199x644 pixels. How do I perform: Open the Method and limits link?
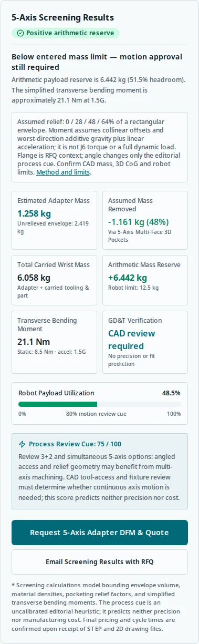[63, 172]
